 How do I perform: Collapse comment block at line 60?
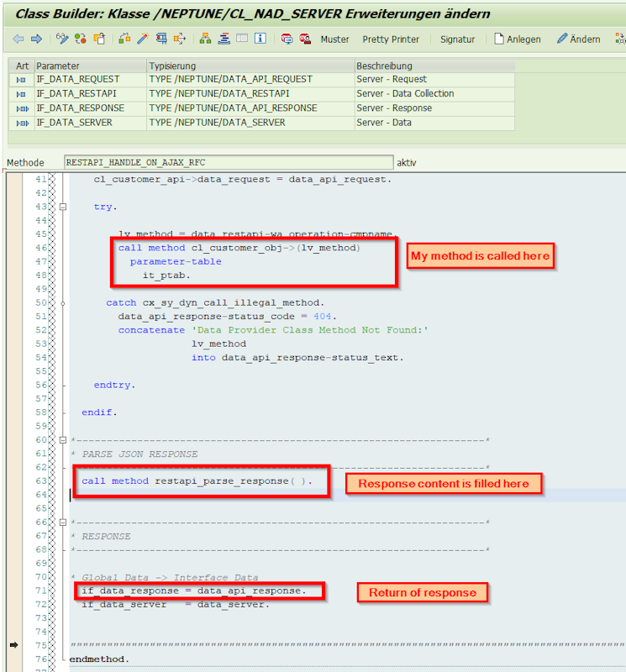[x=62, y=440]
